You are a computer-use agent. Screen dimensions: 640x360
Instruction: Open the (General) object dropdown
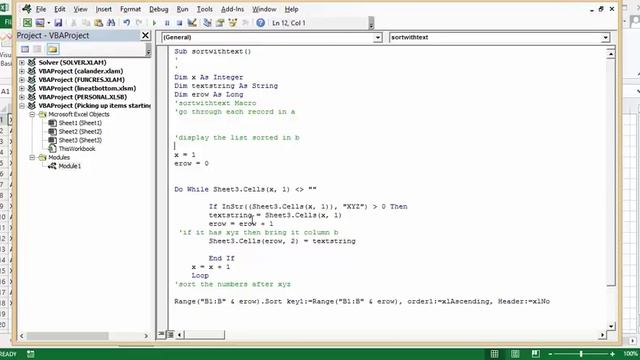(x=378, y=38)
